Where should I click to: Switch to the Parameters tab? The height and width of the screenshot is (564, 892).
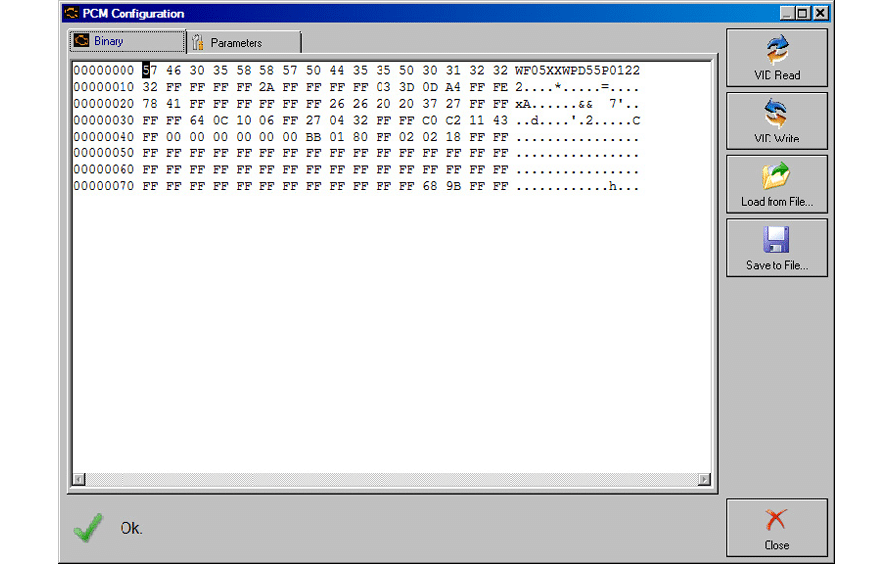244,43
